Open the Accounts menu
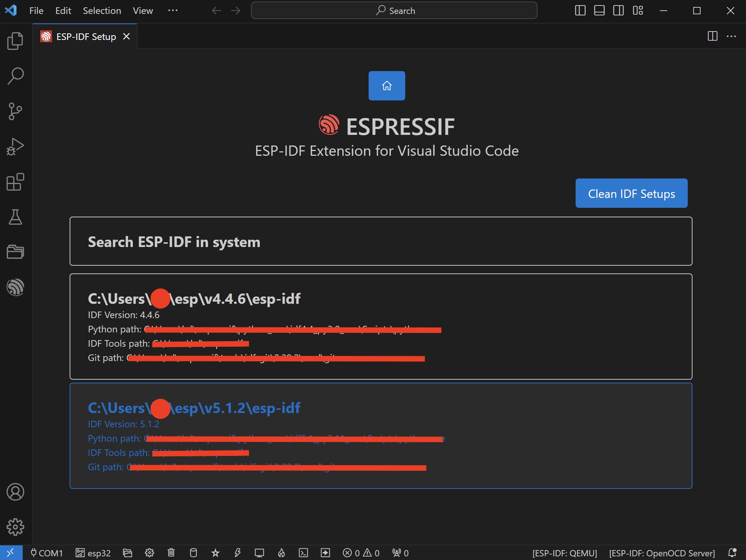Screen dimensions: 746x560 click(15, 492)
